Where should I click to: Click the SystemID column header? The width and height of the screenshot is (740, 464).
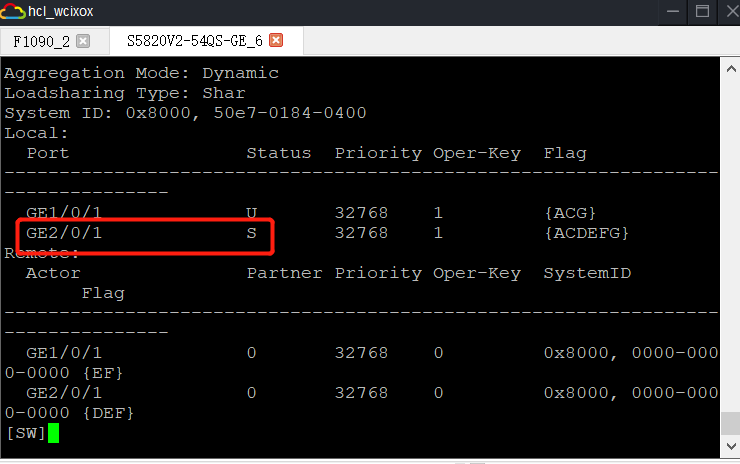click(x=588, y=273)
